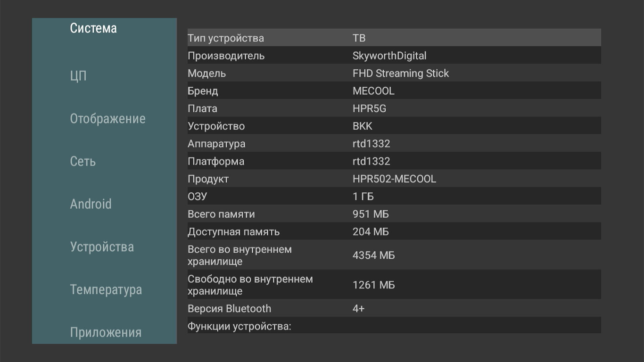Click the Свободно во внутреннем хранилище row
This screenshot has height=362, width=644.
[x=394, y=285]
